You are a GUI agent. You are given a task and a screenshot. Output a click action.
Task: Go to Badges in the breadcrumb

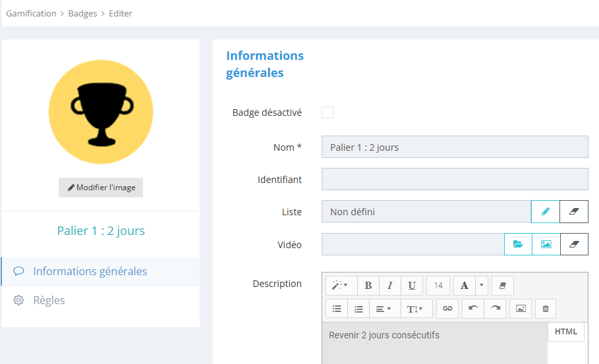click(82, 13)
